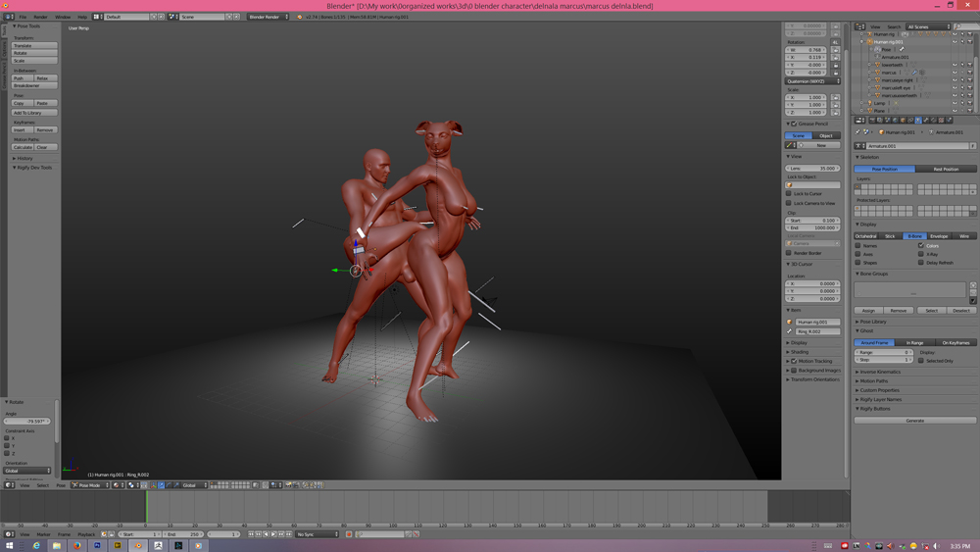Click the editor type icon in the timeline header
Viewport: 980px width, 552px height.
tap(10, 534)
